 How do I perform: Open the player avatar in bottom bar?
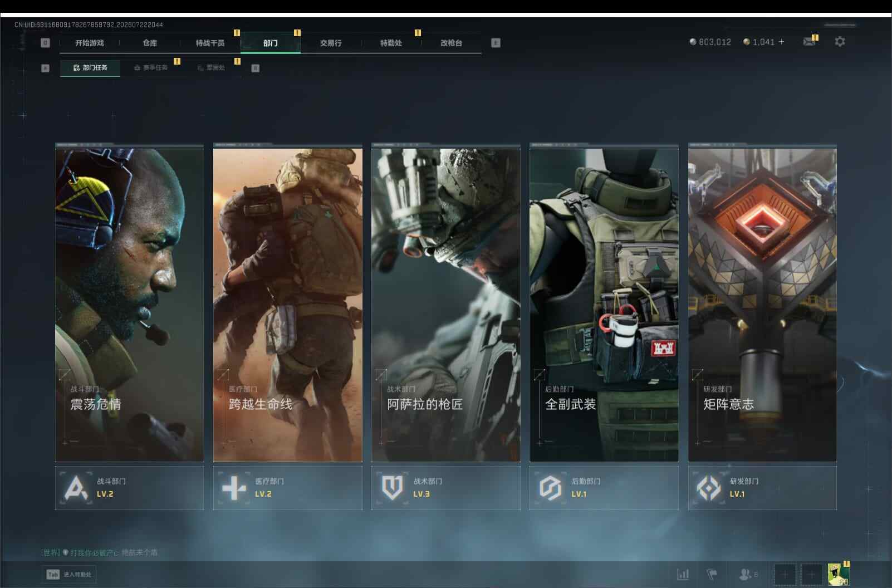(839, 574)
